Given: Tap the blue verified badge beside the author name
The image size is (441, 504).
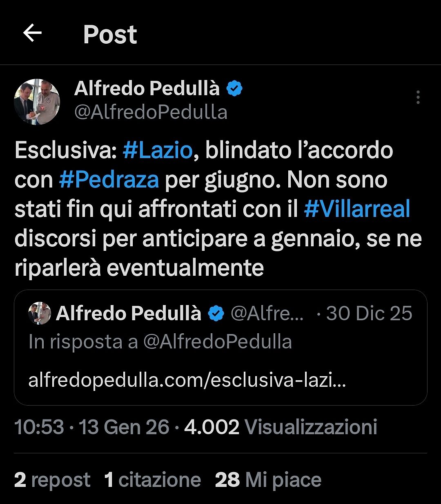Looking at the screenshot, I should click(x=234, y=89).
